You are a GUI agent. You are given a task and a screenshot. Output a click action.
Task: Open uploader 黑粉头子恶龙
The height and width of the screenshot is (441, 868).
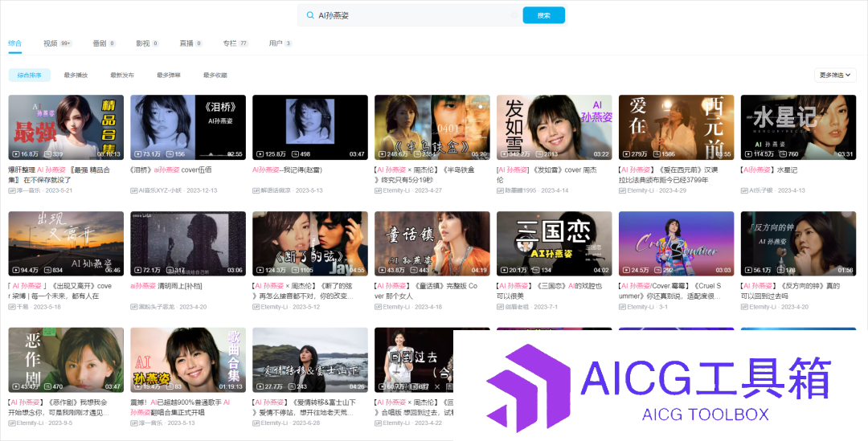[x=158, y=307]
